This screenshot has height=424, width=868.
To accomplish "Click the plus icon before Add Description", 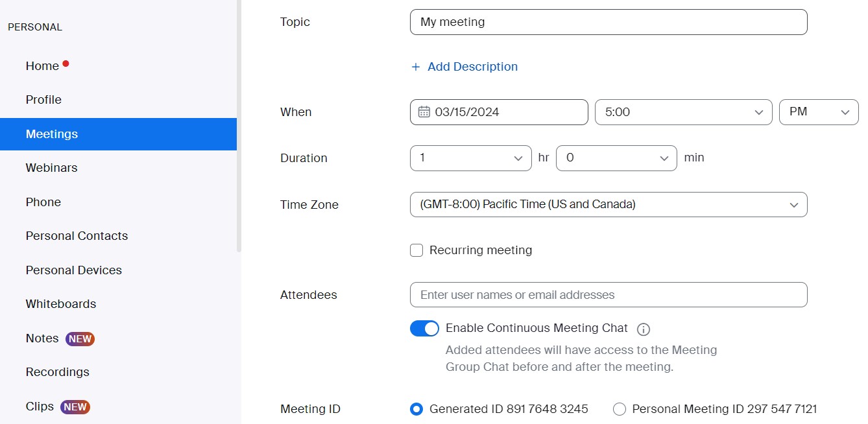I will point(416,67).
